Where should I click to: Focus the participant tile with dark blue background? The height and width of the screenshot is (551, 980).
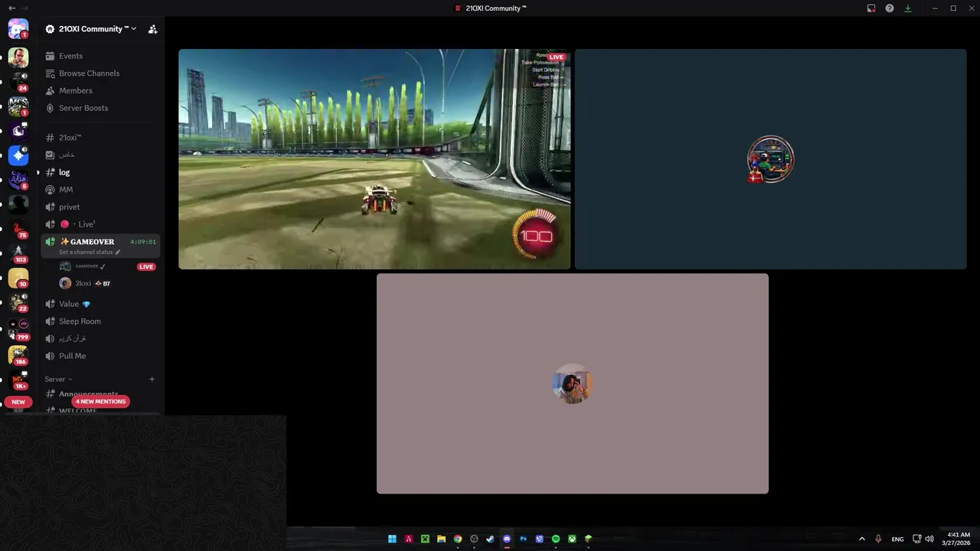click(x=770, y=159)
